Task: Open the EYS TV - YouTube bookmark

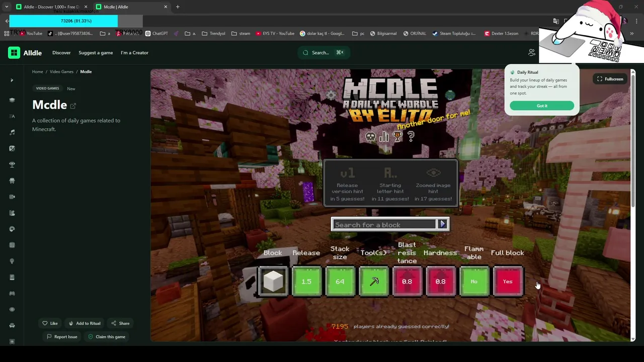Action: coord(275,34)
